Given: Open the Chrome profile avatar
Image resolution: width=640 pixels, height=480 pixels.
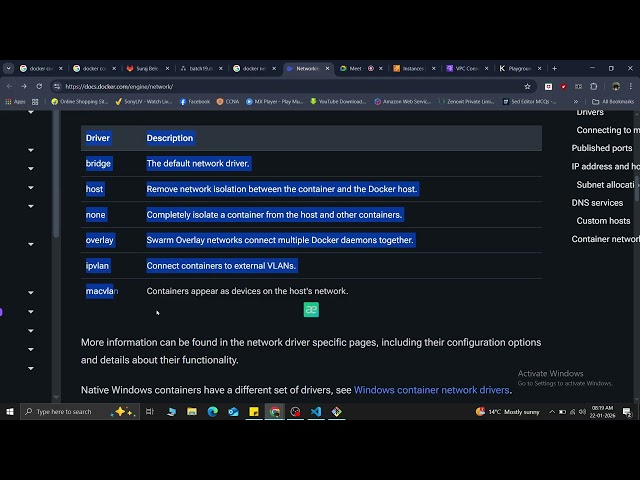Looking at the screenshot, I should click(x=616, y=87).
